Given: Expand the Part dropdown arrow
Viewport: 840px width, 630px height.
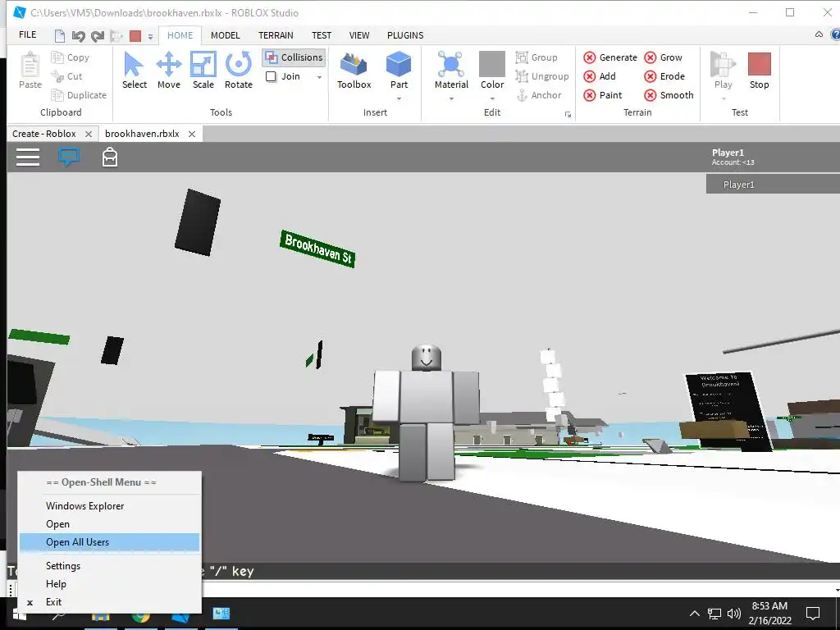Looking at the screenshot, I should [399, 98].
